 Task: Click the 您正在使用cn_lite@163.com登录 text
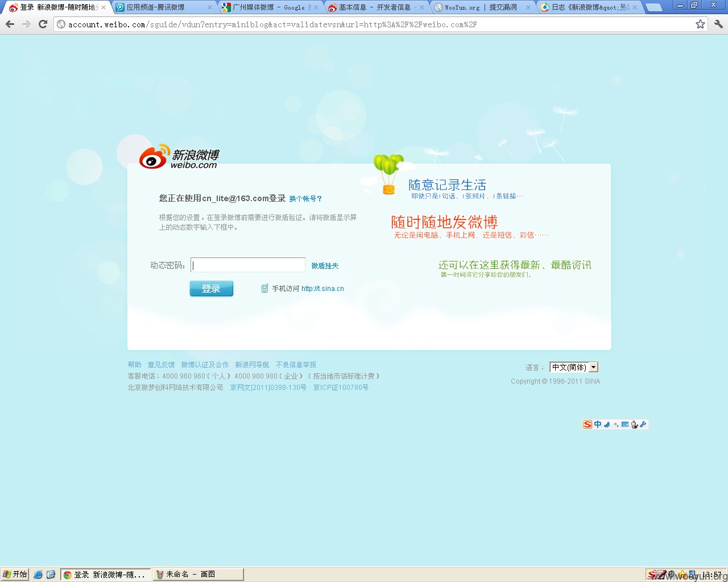tap(222, 198)
